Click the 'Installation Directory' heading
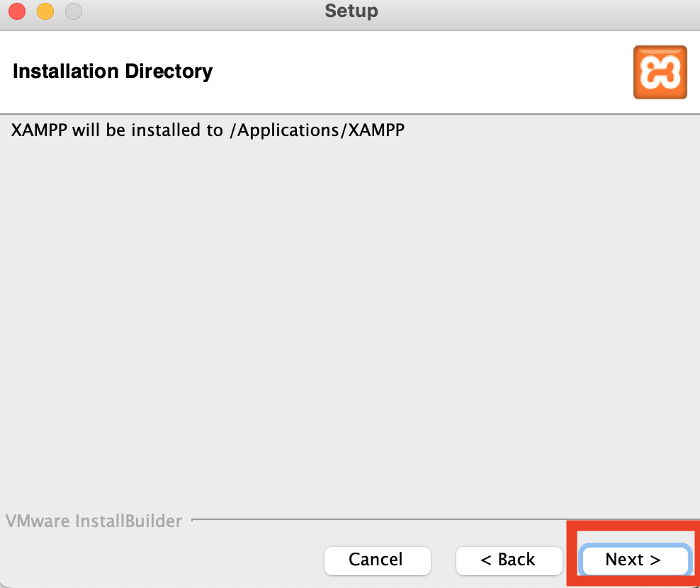Screen dimensions: 700x588 click(113, 72)
